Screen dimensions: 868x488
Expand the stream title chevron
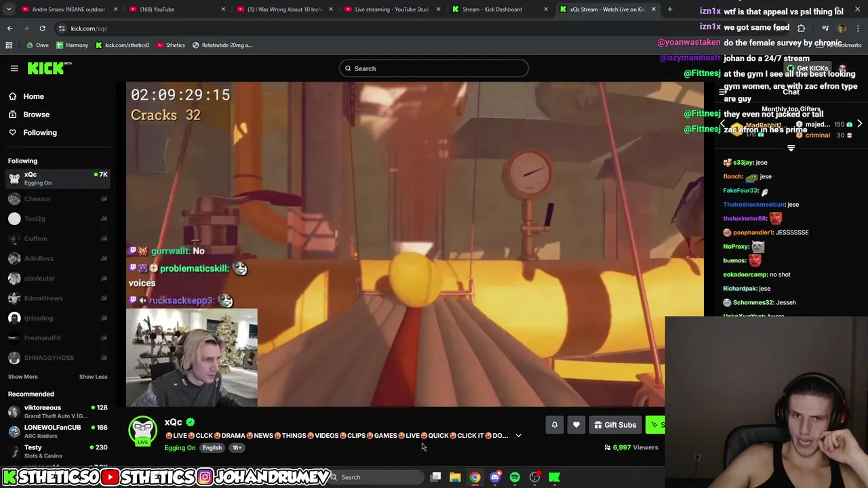[518, 436]
